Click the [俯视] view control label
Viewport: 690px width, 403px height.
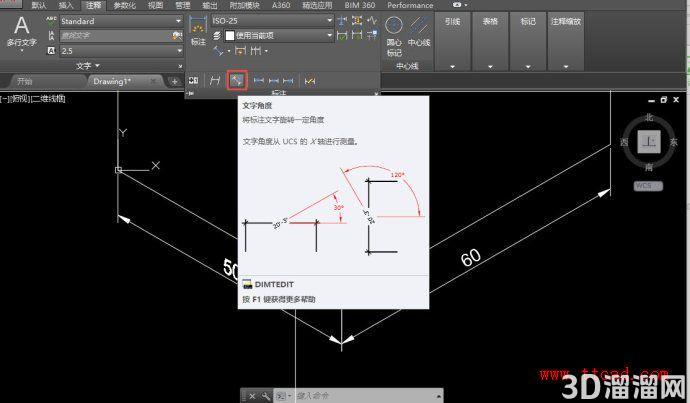coord(19,99)
